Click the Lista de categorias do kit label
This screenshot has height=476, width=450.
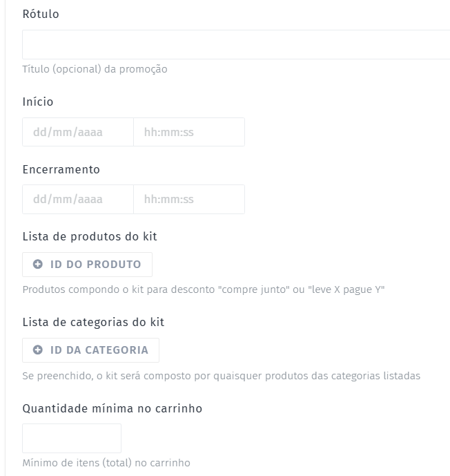click(93, 322)
